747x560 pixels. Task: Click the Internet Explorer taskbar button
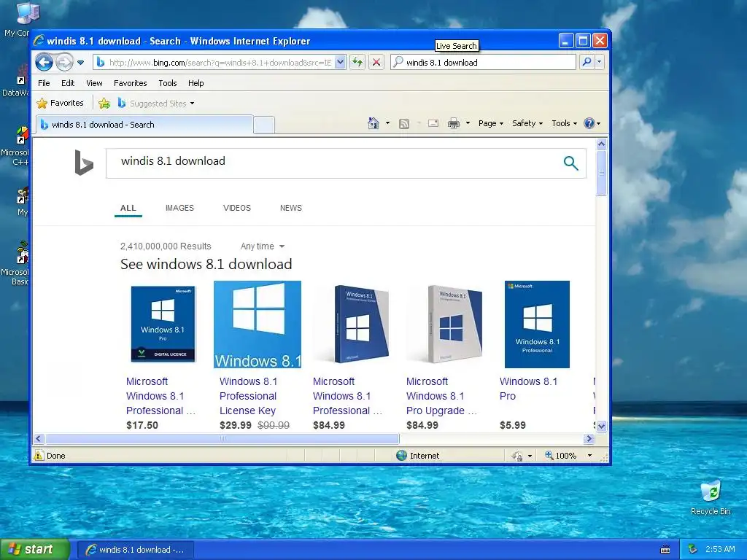click(x=135, y=550)
